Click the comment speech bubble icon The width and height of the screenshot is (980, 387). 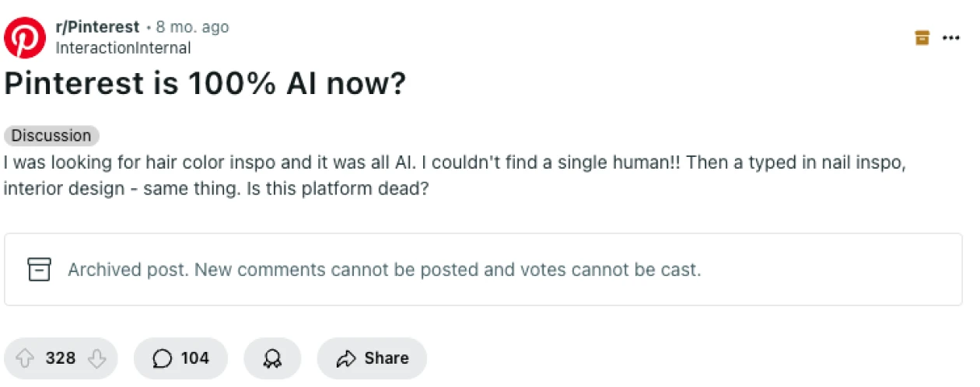pyautogui.click(x=162, y=358)
